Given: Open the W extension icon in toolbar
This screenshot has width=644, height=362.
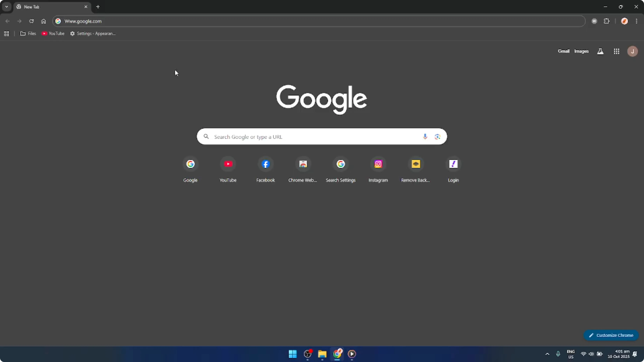Looking at the screenshot, I should (594, 21).
